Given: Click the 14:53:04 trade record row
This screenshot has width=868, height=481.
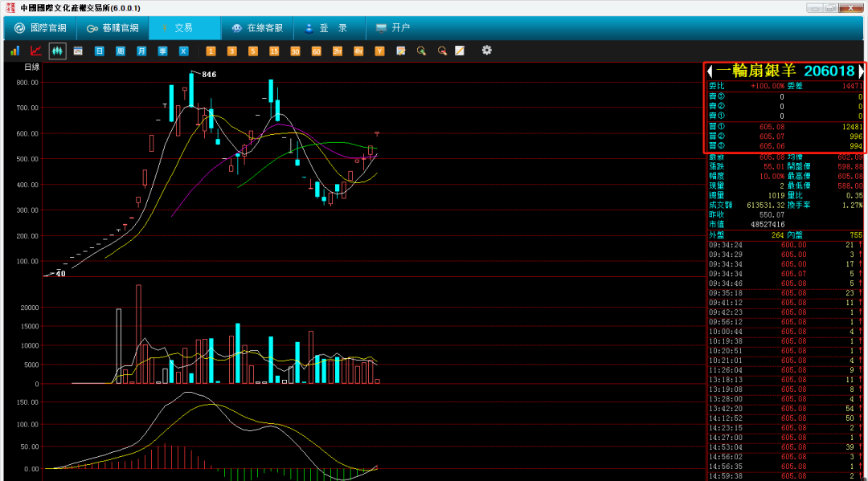Looking at the screenshot, I should tap(785, 447).
